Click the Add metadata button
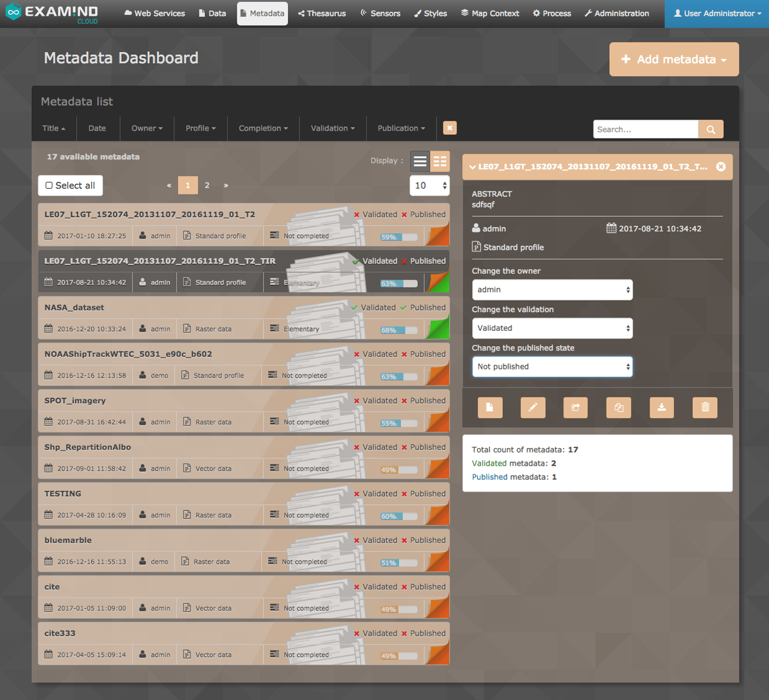Viewport: 769px width, 700px height. 673,59
